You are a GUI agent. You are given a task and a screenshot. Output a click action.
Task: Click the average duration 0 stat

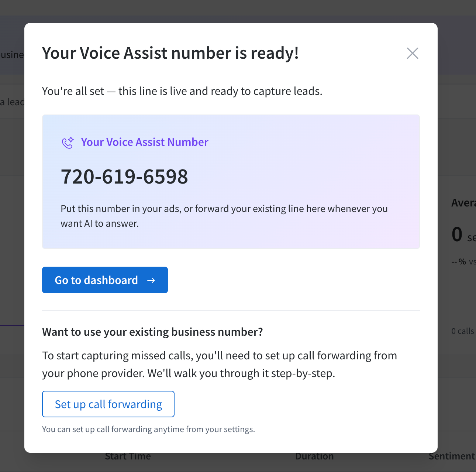[x=457, y=233]
